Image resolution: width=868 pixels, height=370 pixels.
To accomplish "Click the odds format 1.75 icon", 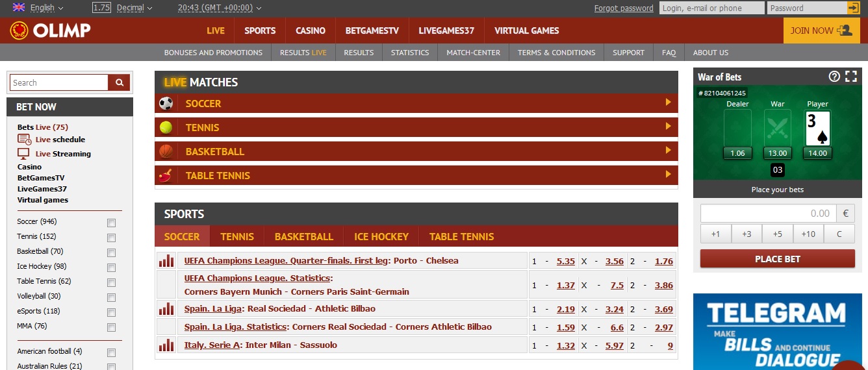I will (101, 8).
